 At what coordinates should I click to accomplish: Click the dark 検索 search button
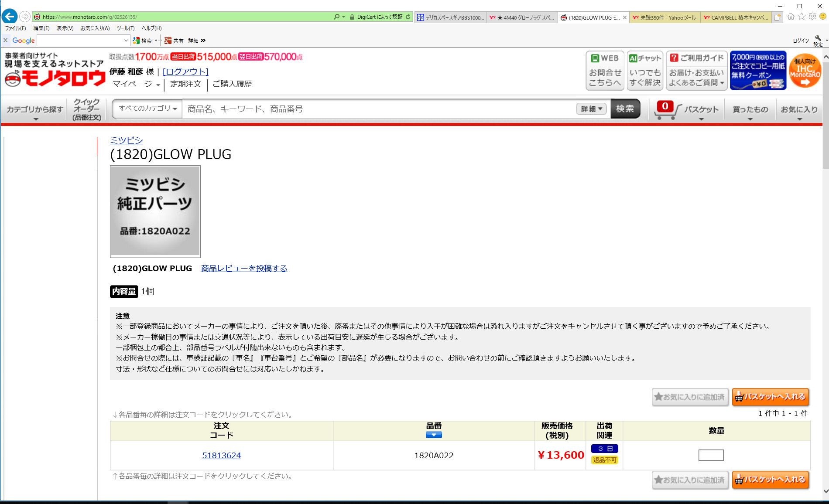(x=625, y=109)
